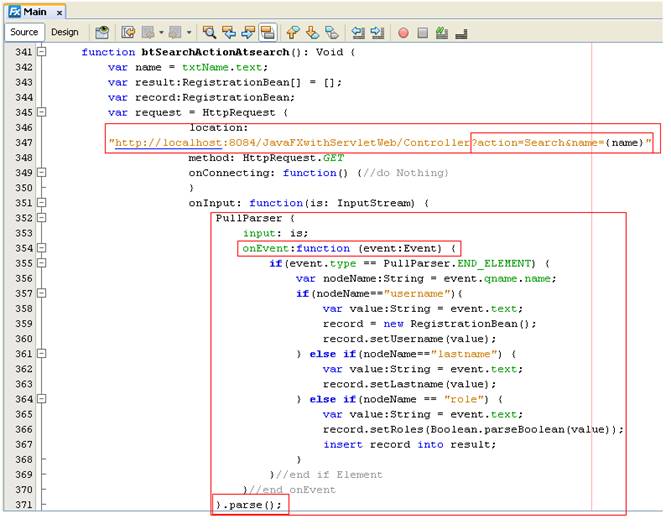Click 'var record:RegistrationBean;' line

tap(201, 97)
